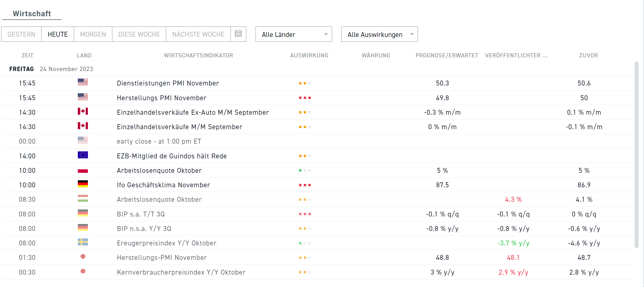Click the orange impact indicator for Kernverbraucherpreisindex
The image size is (644, 287).
coord(305,272)
